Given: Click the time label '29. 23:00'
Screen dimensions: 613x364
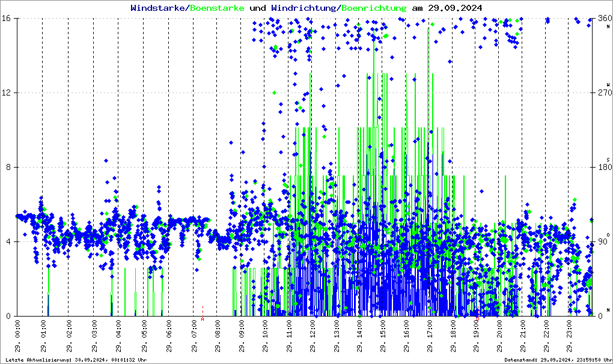Looking at the screenshot, I should pyautogui.click(x=569, y=336).
